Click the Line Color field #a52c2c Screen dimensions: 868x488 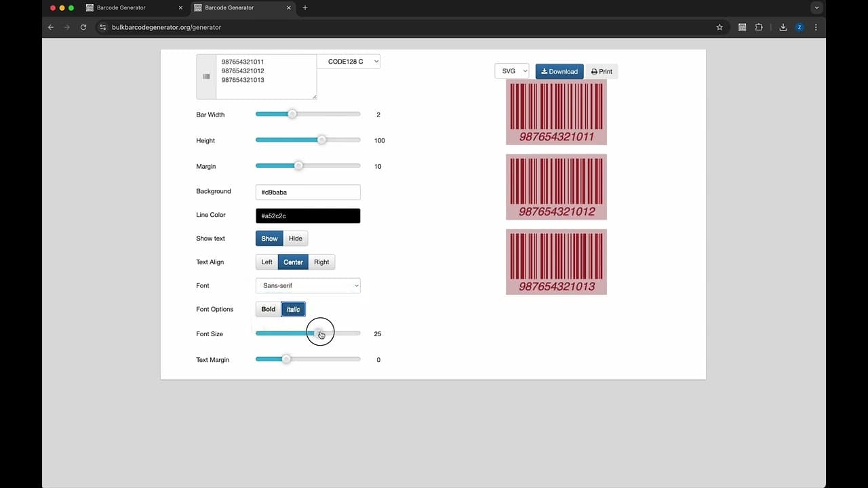(x=308, y=216)
